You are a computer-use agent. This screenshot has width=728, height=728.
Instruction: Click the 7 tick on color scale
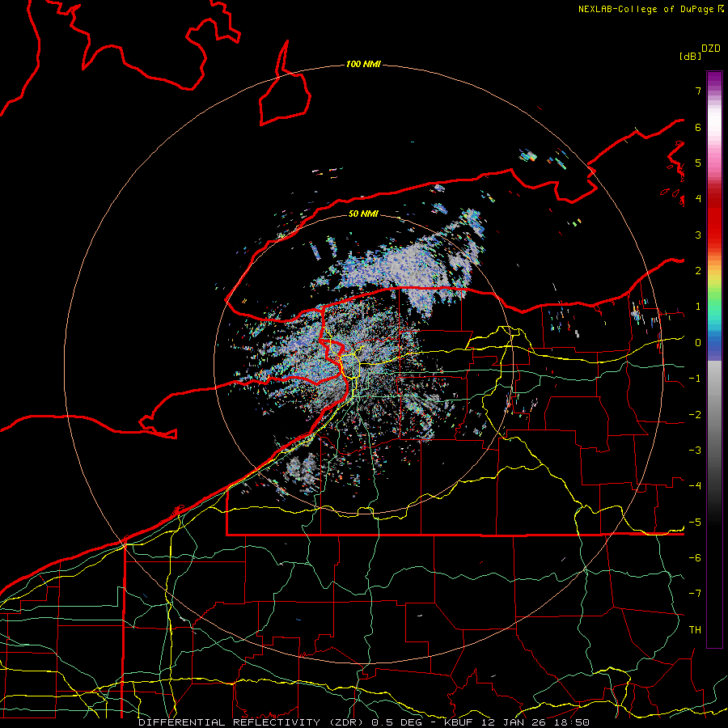click(698, 91)
